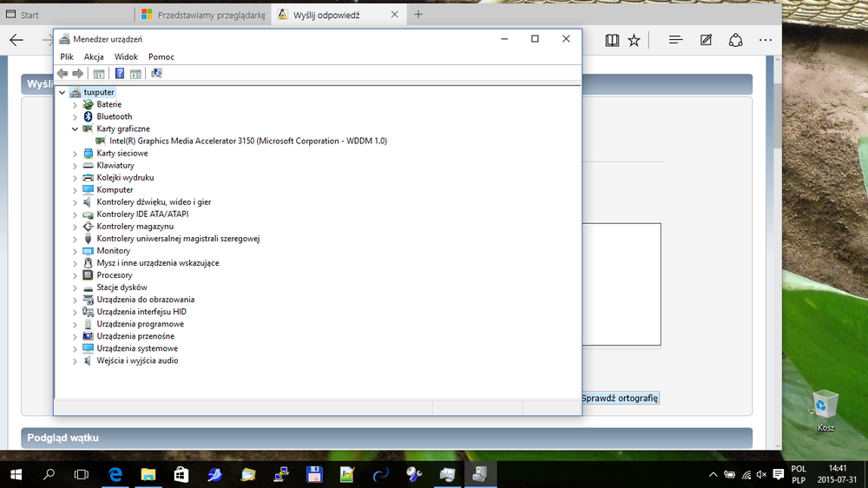Open the Edge Hub icon
The image size is (868, 488).
(675, 40)
